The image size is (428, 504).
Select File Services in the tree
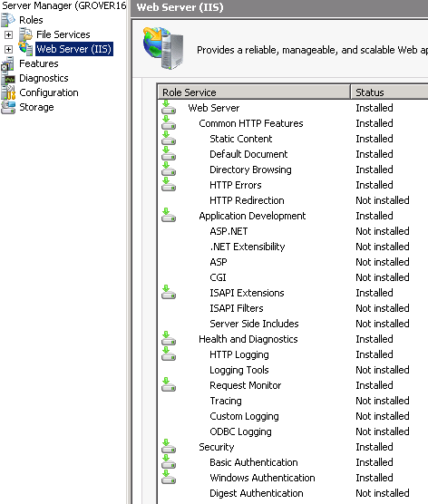(x=63, y=34)
